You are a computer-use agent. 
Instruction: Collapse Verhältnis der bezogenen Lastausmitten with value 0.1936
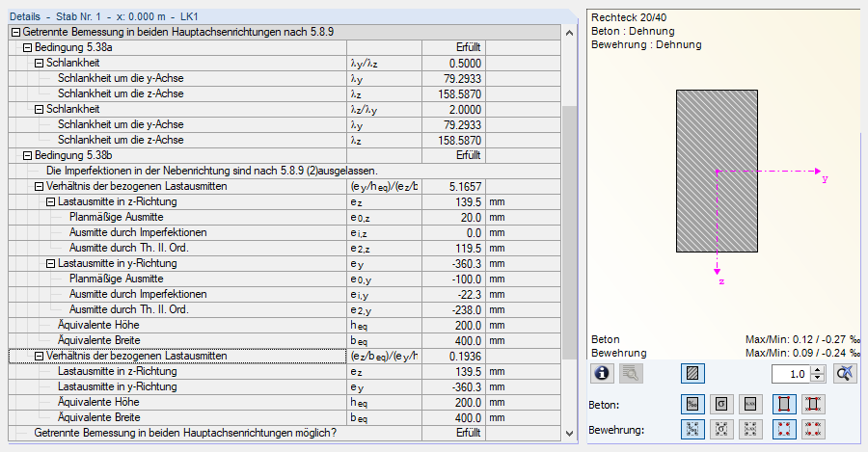click(x=39, y=357)
